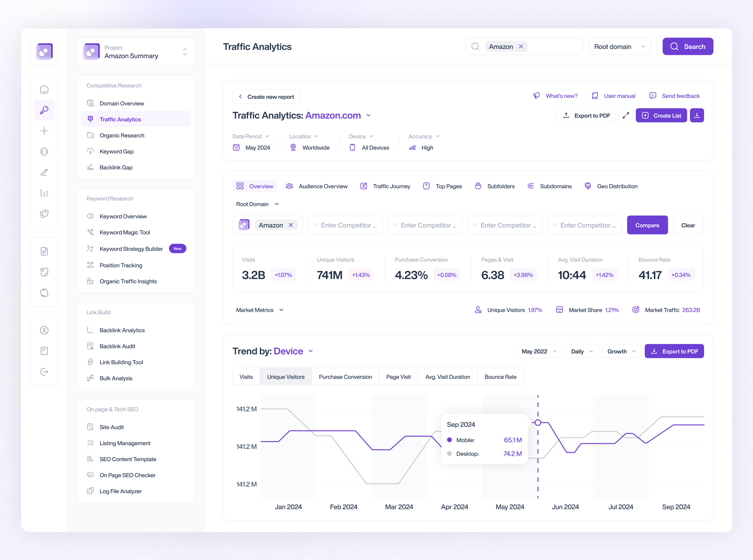Open the crosshair target icon in rail
Screen dimensions: 753x560
(x=44, y=131)
